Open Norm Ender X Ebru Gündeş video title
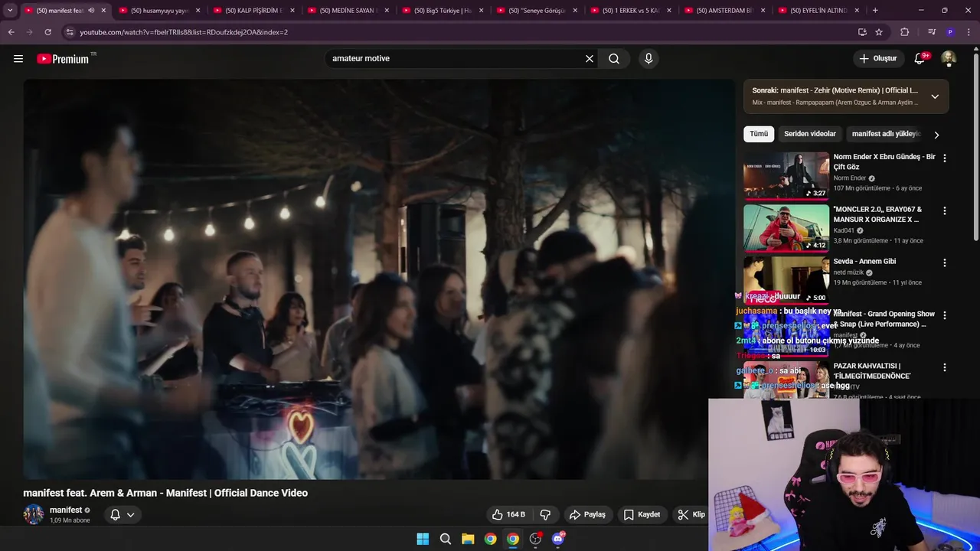This screenshot has width=980, height=551. 884,161
